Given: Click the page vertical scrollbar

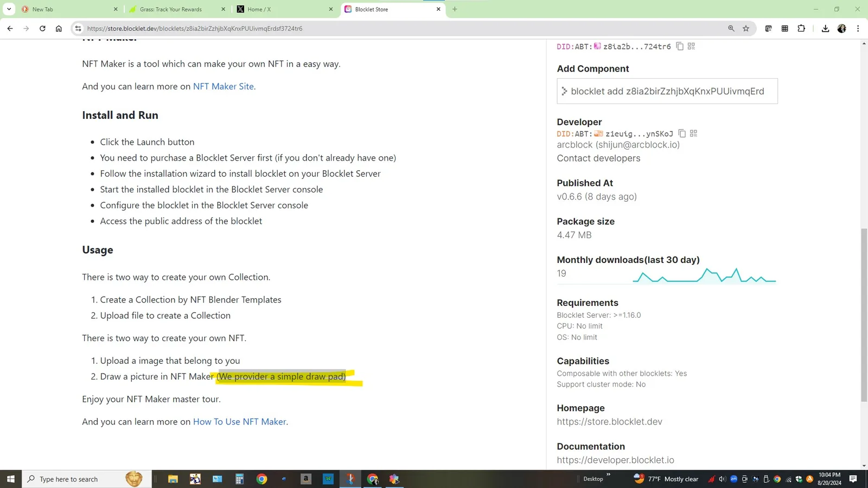Looking at the screenshot, I should tap(864, 314).
